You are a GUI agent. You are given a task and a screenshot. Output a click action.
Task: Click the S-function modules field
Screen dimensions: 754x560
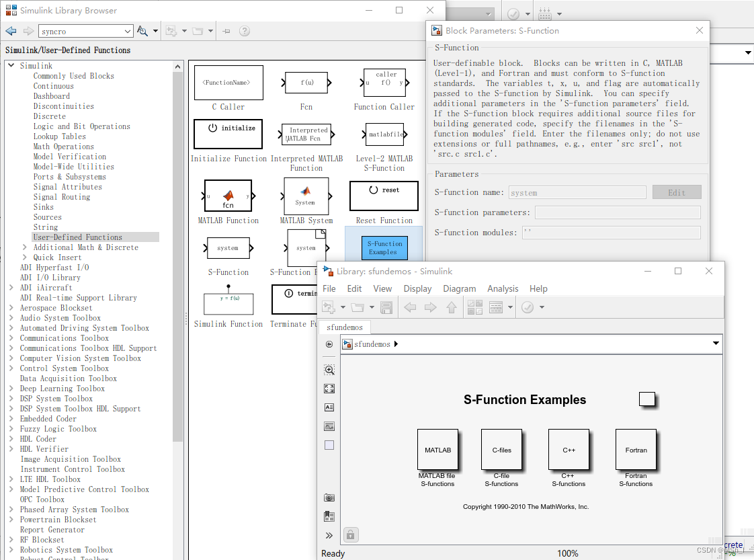click(x=611, y=233)
